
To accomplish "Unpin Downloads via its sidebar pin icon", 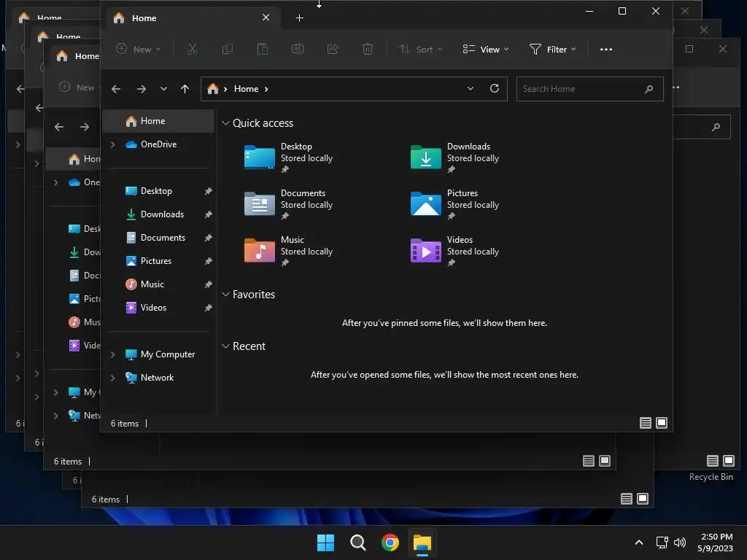I will tap(208, 214).
